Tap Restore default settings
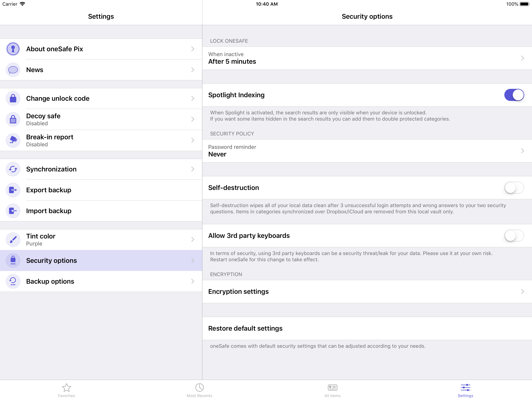The image size is (532, 399). (245, 328)
